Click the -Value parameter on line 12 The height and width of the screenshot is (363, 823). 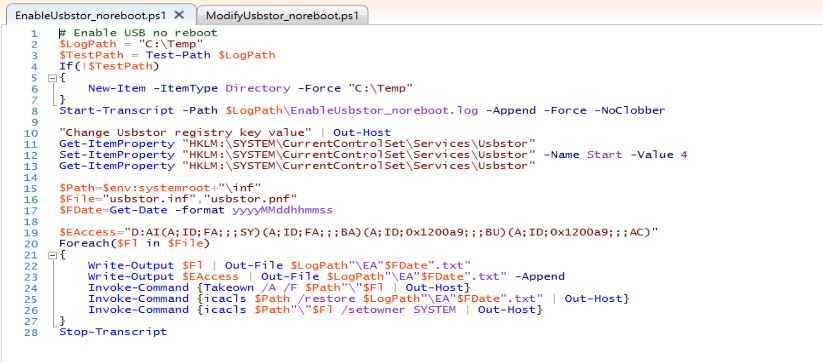pyautogui.click(x=651, y=155)
